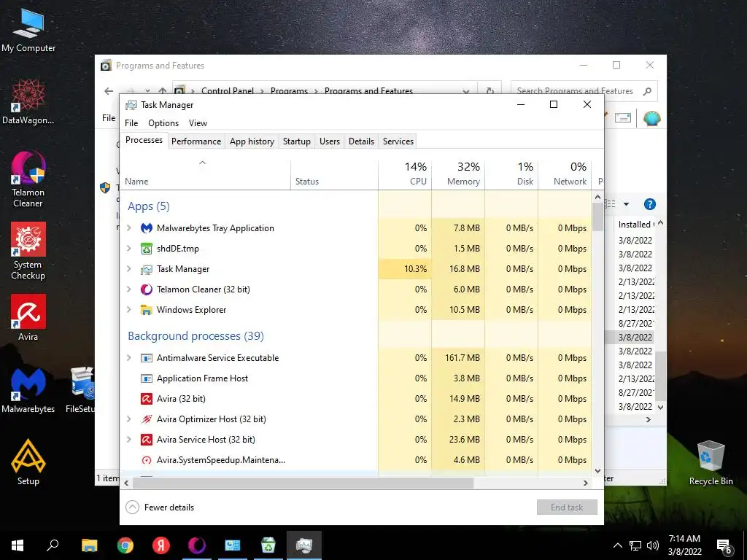This screenshot has height=560, width=747.
Task: Click the Telamon Cleaner (32 bit) process icon
Action: click(146, 289)
